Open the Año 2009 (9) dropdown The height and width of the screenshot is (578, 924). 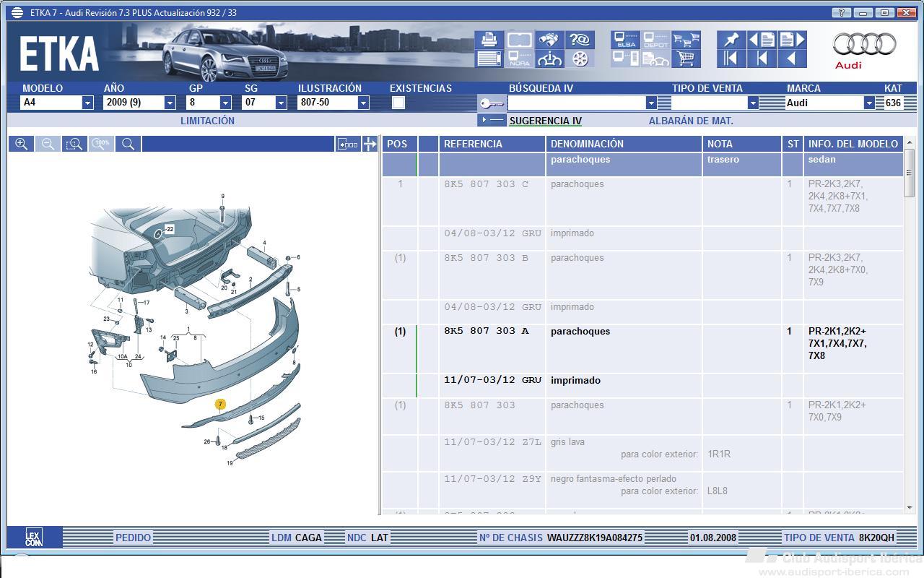[x=170, y=103]
